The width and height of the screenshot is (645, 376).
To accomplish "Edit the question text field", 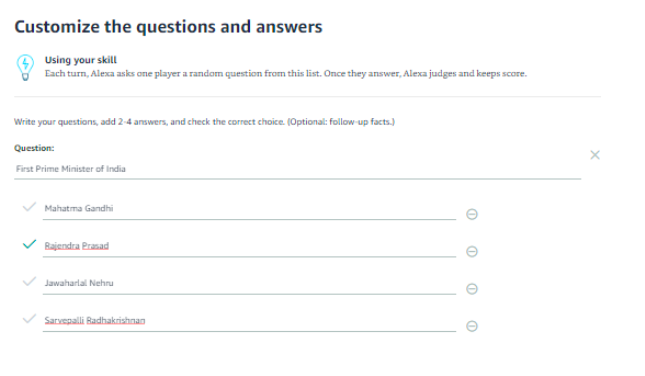I will 297,169.
